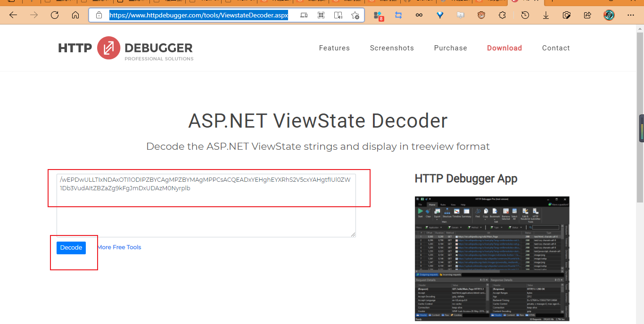
Task: Open the infinity extension icon
Action: [419, 15]
